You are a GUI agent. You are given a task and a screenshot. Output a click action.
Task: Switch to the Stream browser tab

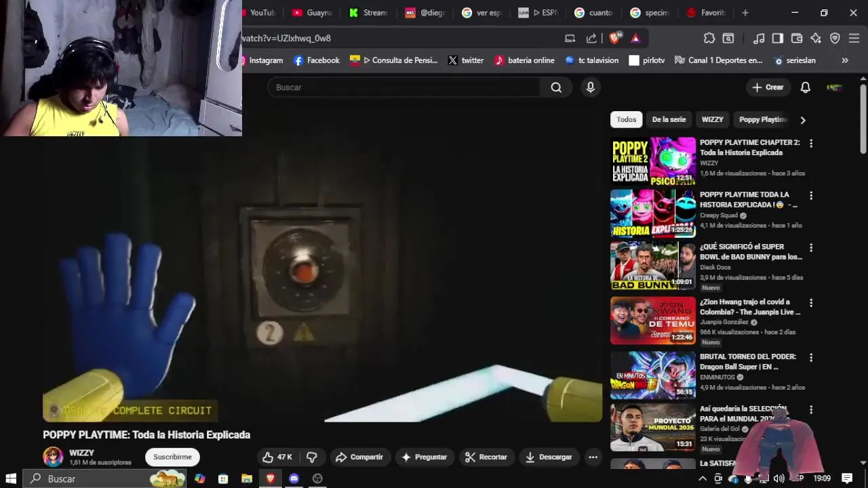[368, 13]
